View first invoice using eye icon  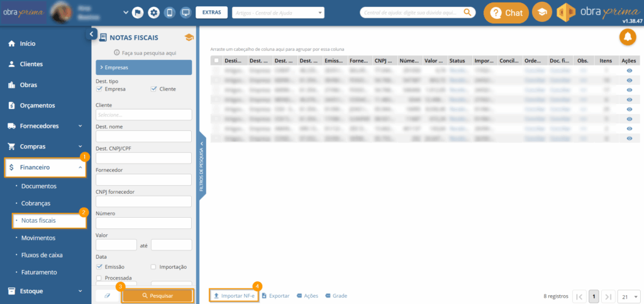pyautogui.click(x=629, y=71)
